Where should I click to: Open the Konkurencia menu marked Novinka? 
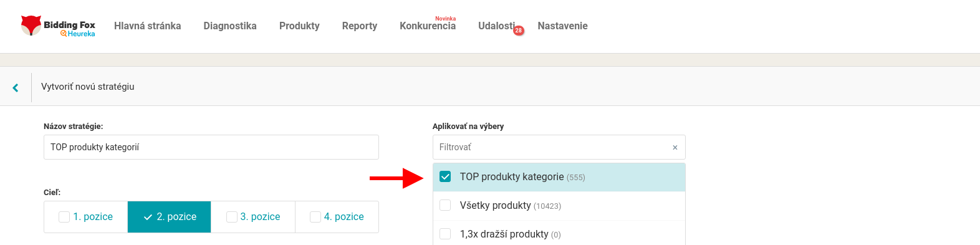[428, 26]
